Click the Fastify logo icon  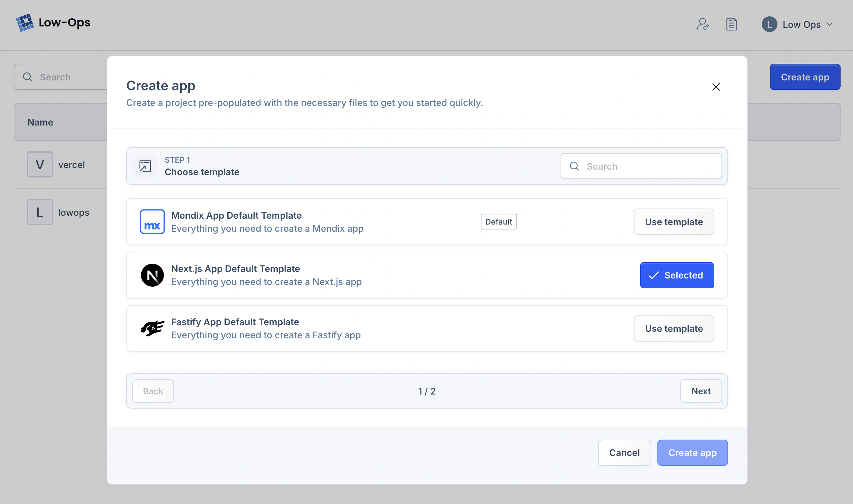152,328
